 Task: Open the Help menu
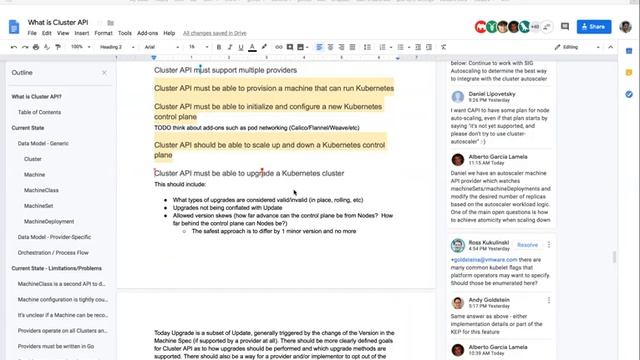coord(169,33)
